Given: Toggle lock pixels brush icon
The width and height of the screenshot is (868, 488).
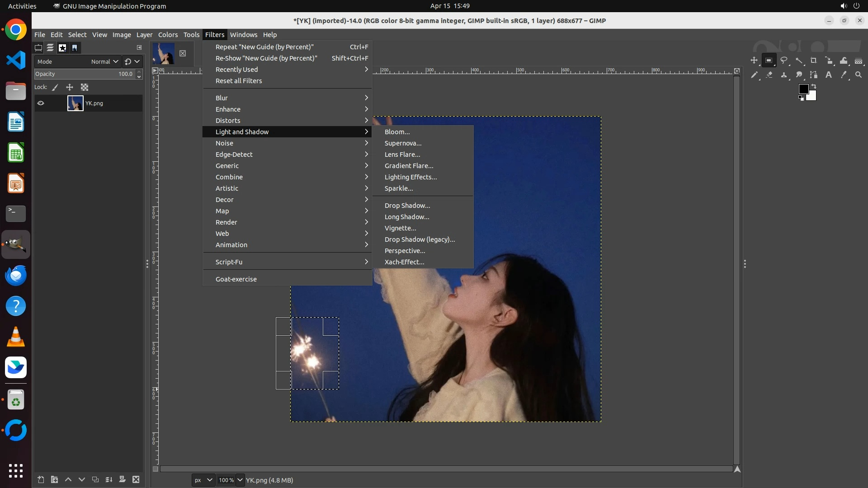Looking at the screenshot, I should tap(55, 87).
